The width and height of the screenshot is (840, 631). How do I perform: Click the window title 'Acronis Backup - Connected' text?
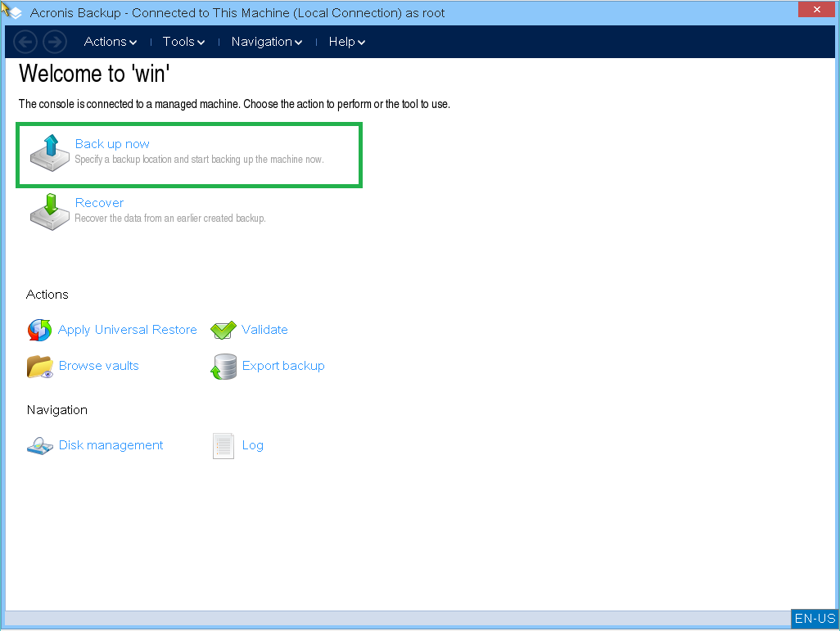(237, 13)
